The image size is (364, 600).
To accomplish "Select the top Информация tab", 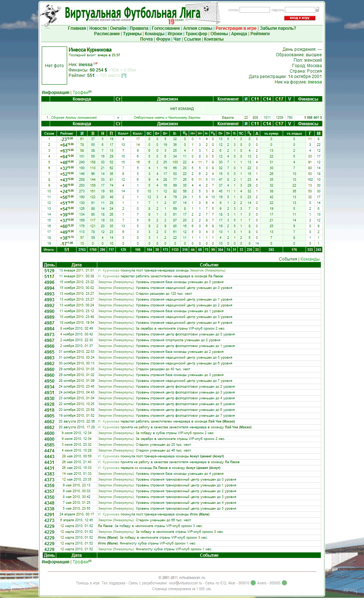I will click(x=56, y=93).
